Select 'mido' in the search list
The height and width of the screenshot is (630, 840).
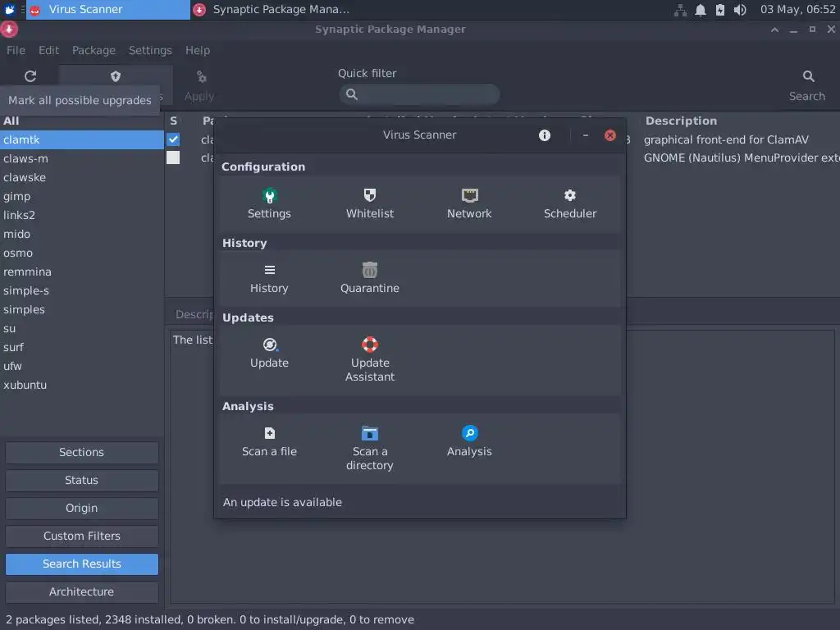pos(82,234)
